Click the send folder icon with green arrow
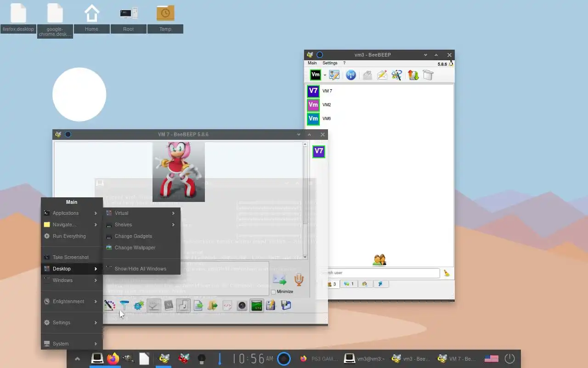The image size is (588, 368). coord(213,305)
